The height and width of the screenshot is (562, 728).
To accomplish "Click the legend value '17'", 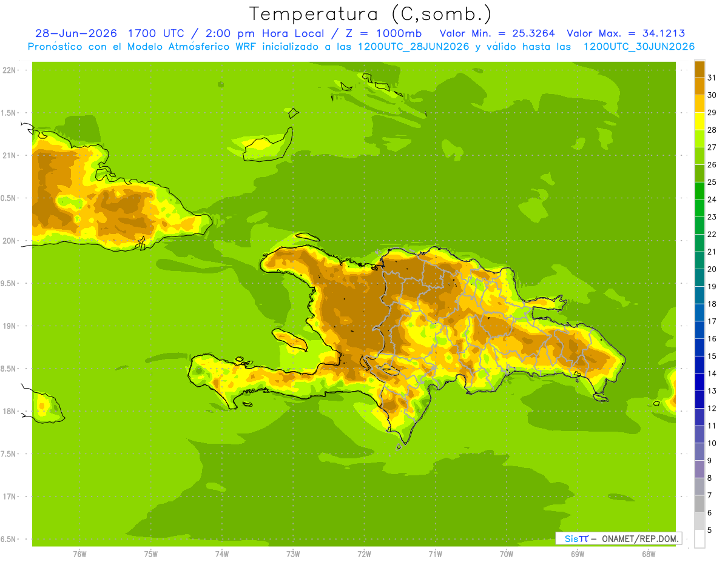I will 712,321.
